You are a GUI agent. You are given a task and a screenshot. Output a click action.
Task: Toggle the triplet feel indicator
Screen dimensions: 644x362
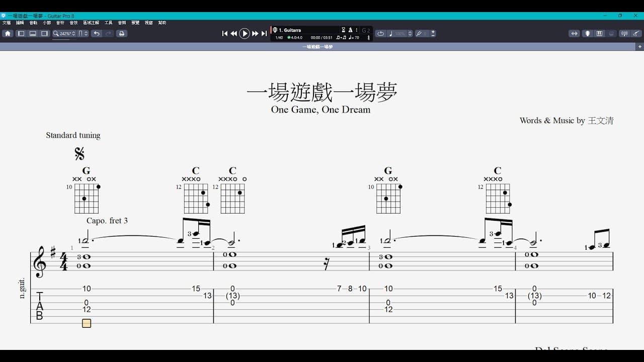point(341,38)
